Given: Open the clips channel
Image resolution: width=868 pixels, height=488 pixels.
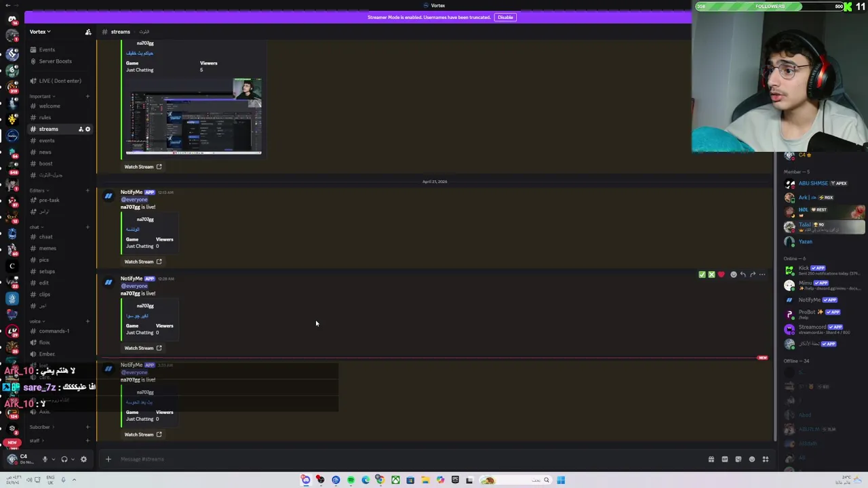Looking at the screenshot, I should click(x=45, y=294).
